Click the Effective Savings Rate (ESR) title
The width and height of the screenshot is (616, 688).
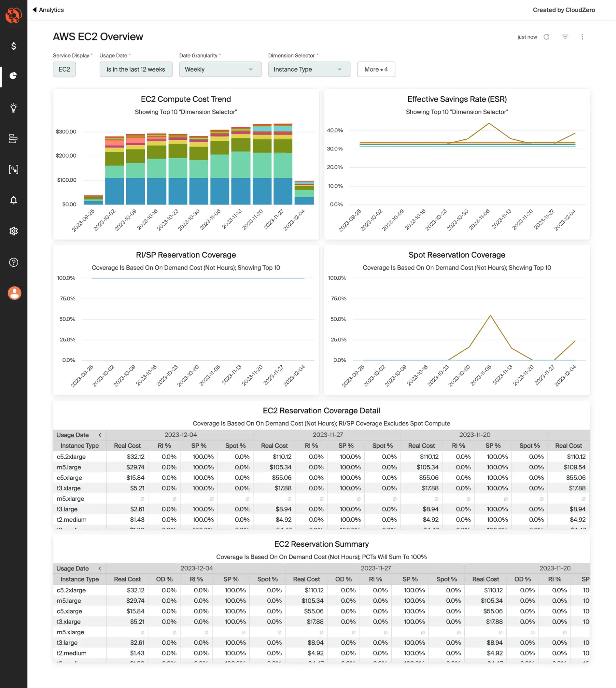point(457,99)
